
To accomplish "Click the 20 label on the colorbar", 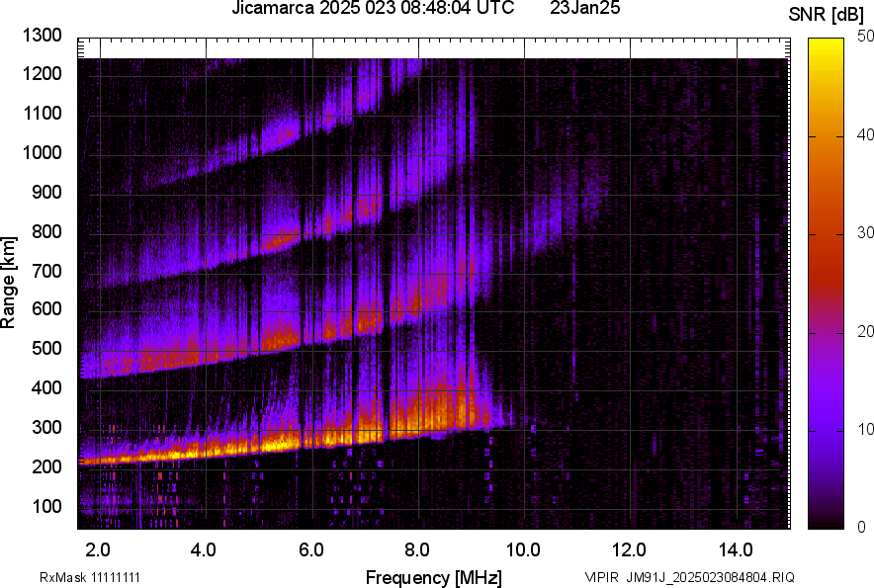I will pyautogui.click(x=867, y=331).
